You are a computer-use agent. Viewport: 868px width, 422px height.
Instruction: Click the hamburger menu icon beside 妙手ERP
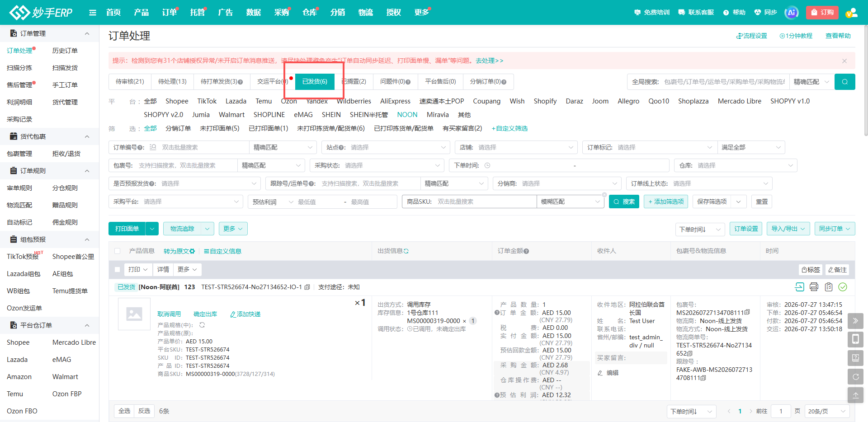pos(93,13)
